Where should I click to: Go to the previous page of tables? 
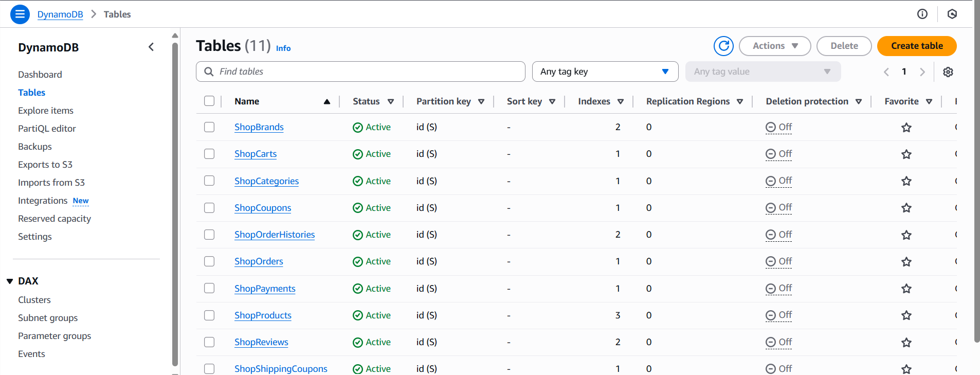886,72
